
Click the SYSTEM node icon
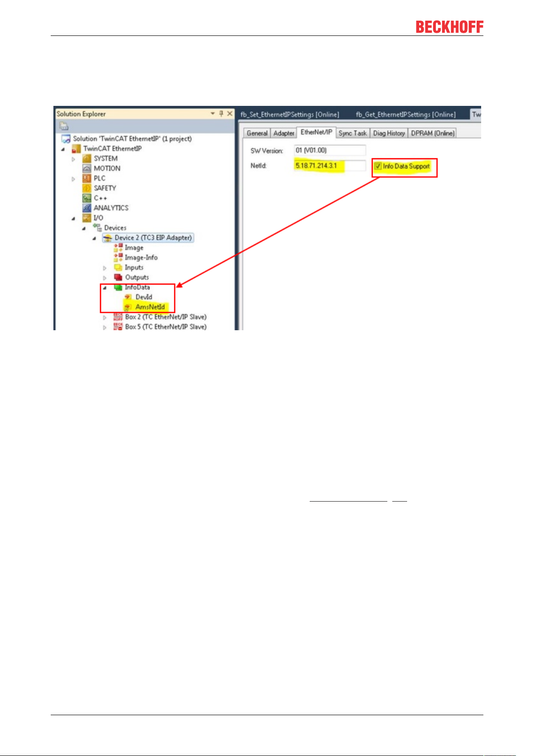coord(87,159)
